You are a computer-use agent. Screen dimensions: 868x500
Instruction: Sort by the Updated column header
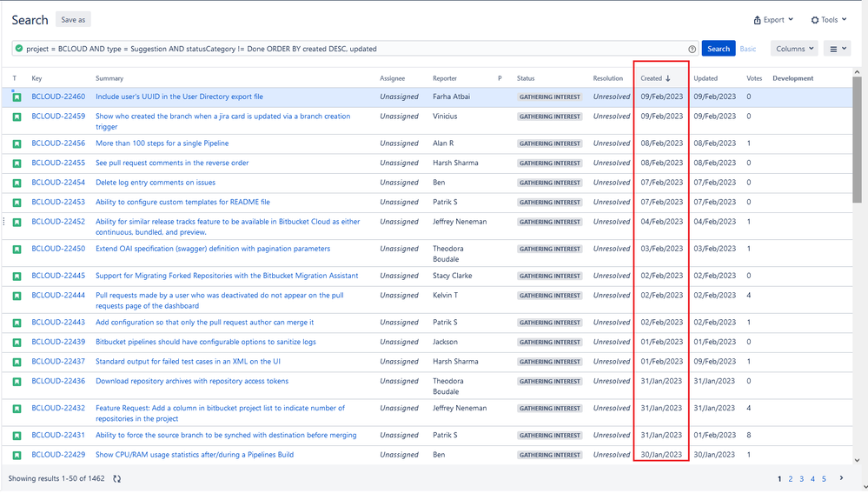point(706,78)
